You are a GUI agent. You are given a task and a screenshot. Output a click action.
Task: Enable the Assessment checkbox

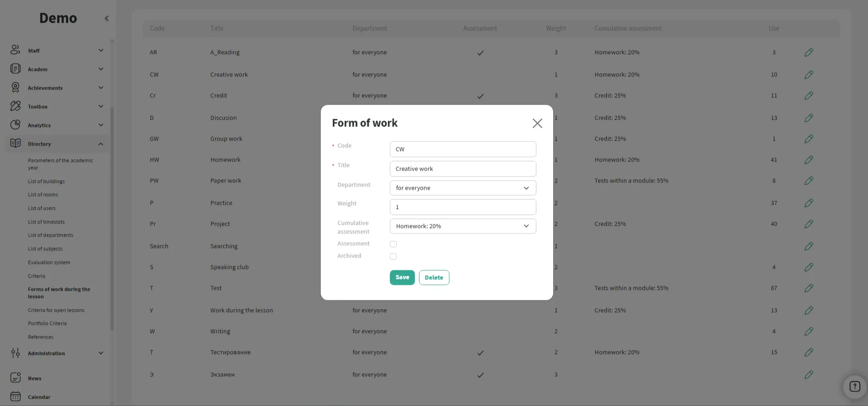tap(393, 244)
